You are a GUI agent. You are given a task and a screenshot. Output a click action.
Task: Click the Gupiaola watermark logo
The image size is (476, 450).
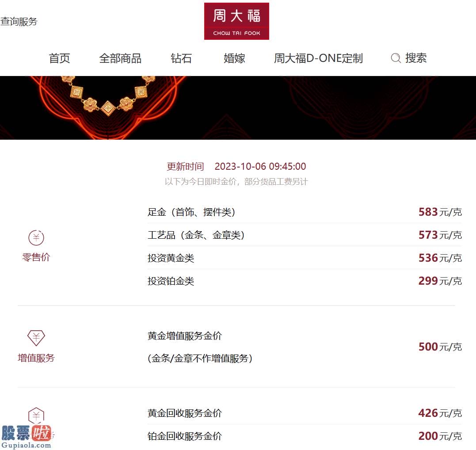[27, 437]
